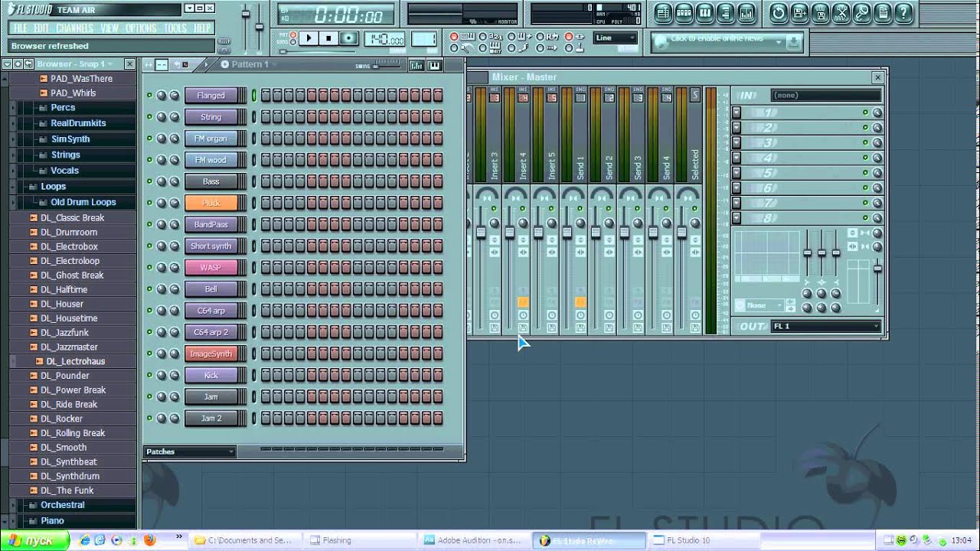This screenshot has height=551, width=980.
Task: Open the mixer input (none) dropdown
Action: coord(826,96)
